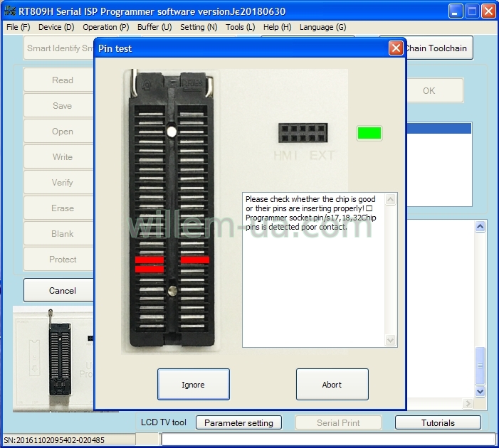
Task: Click the Cancel button
Action: click(x=62, y=290)
